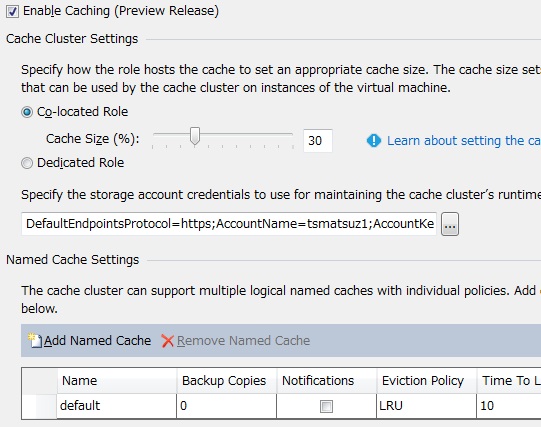
Task: Click the storage account connection string field
Action: tap(229, 224)
